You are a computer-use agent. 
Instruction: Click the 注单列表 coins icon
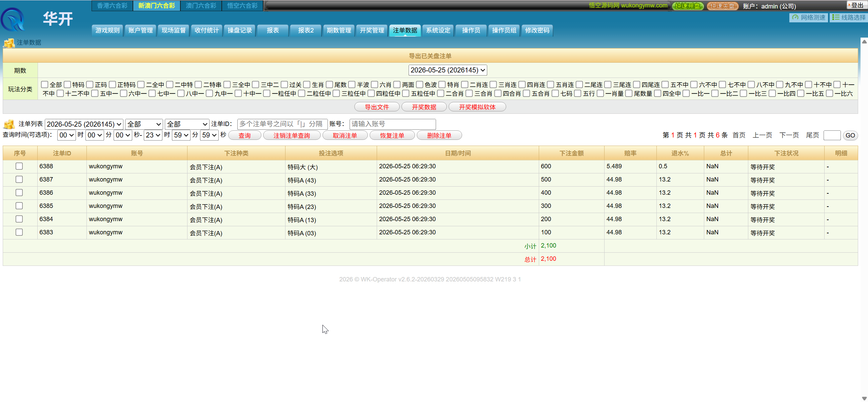pos(9,124)
